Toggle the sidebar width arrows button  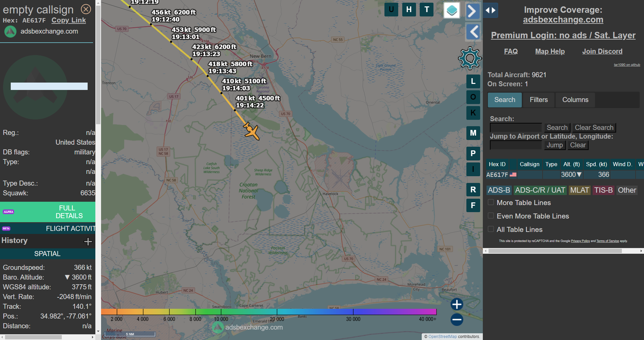coord(491,10)
